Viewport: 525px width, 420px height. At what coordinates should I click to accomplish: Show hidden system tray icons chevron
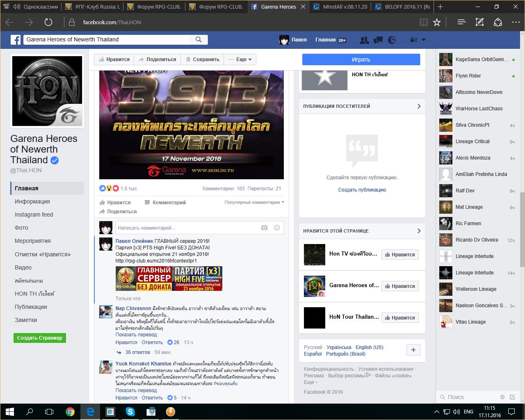pyautogui.click(x=436, y=412)
